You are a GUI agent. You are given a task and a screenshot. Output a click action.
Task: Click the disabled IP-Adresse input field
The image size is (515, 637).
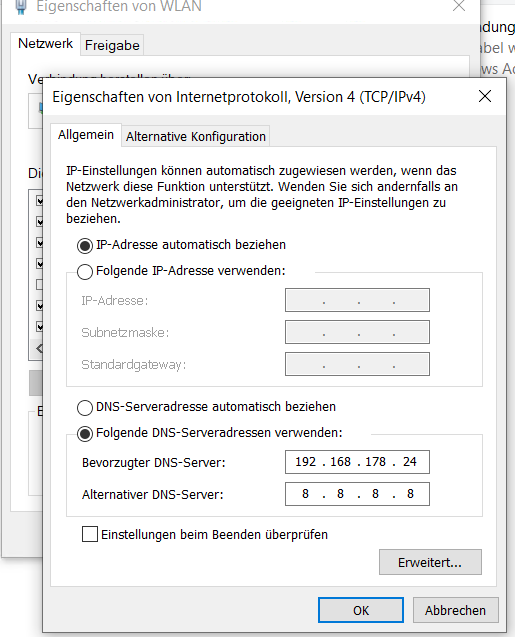click(x=357, y=300)
